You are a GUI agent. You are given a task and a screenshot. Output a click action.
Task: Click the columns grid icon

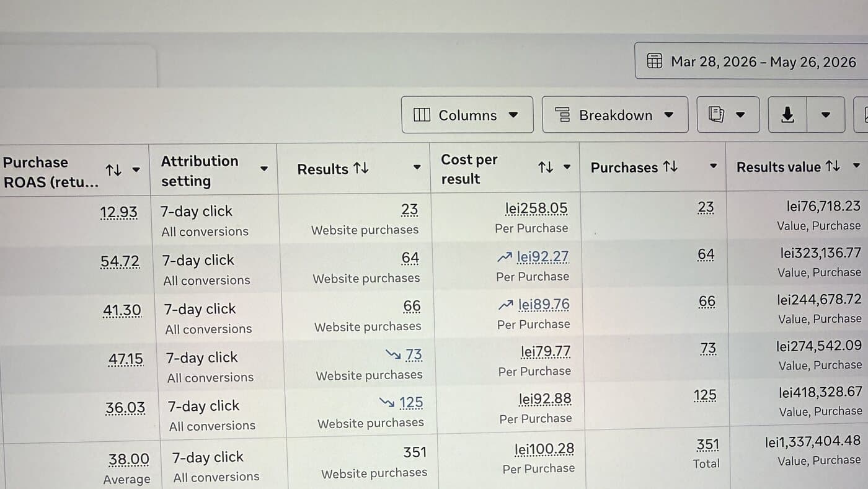tap(422, 115)
